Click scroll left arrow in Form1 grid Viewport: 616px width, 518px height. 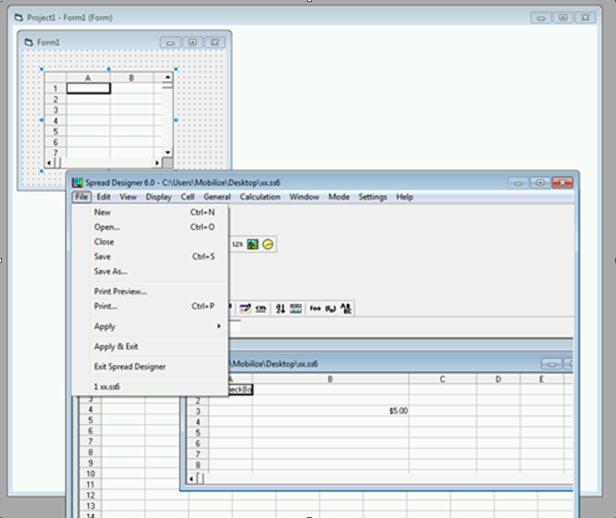click(x=49, y=163)
